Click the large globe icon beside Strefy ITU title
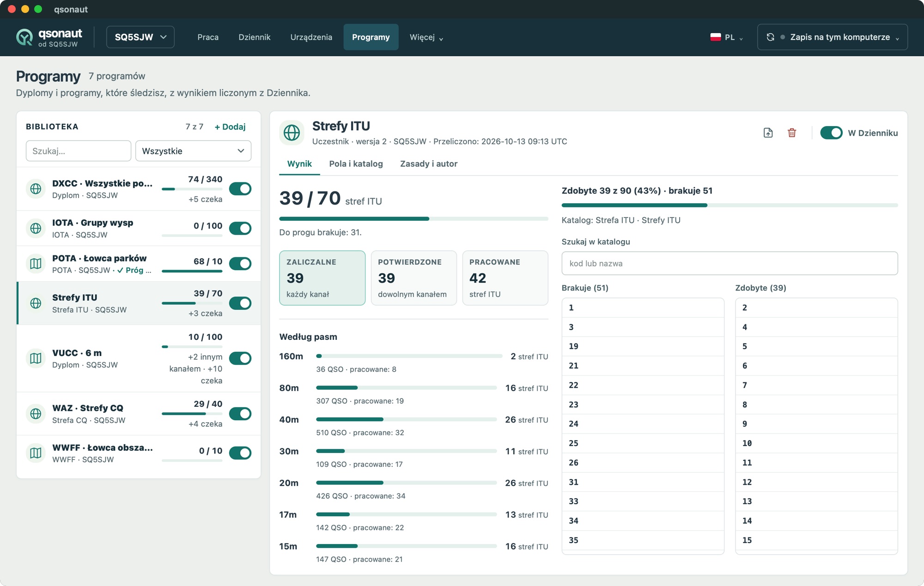924x586 pixels. tap(292, 133)
